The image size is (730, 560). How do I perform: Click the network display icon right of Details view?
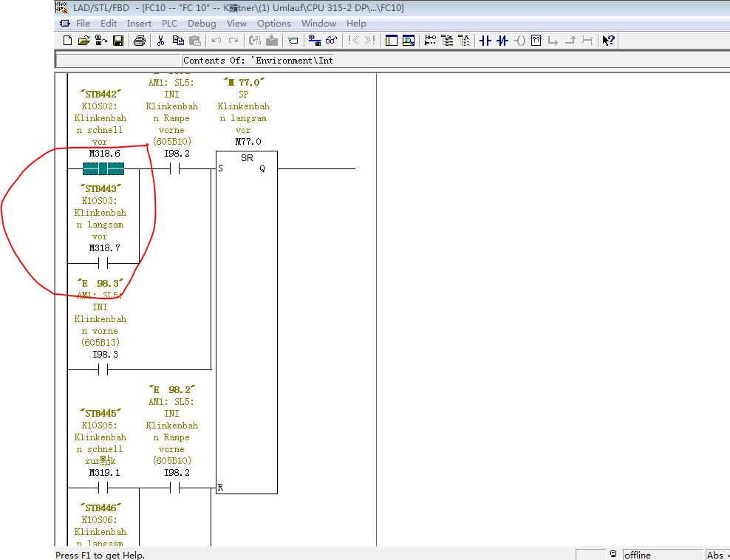[x=430, y=41]
